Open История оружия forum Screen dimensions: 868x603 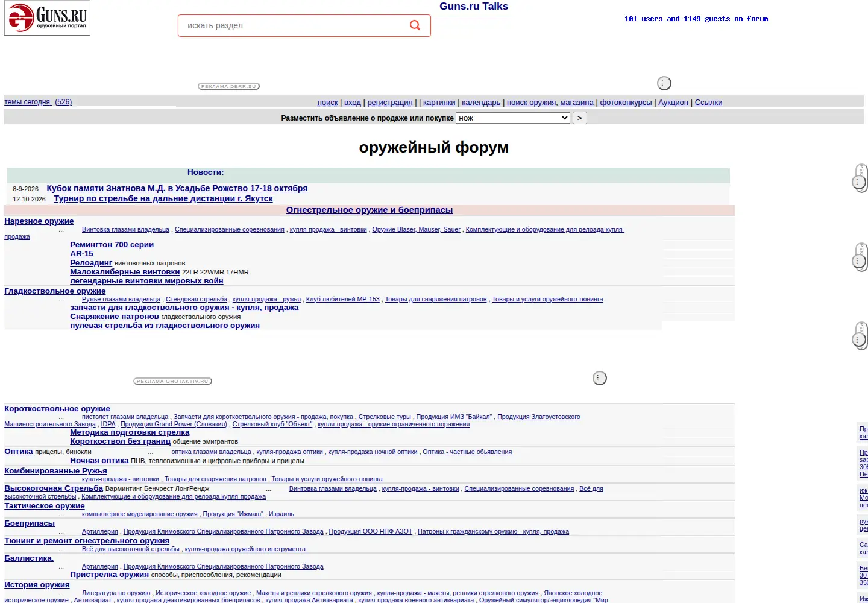pyautogui.click(x=37, y=585)
